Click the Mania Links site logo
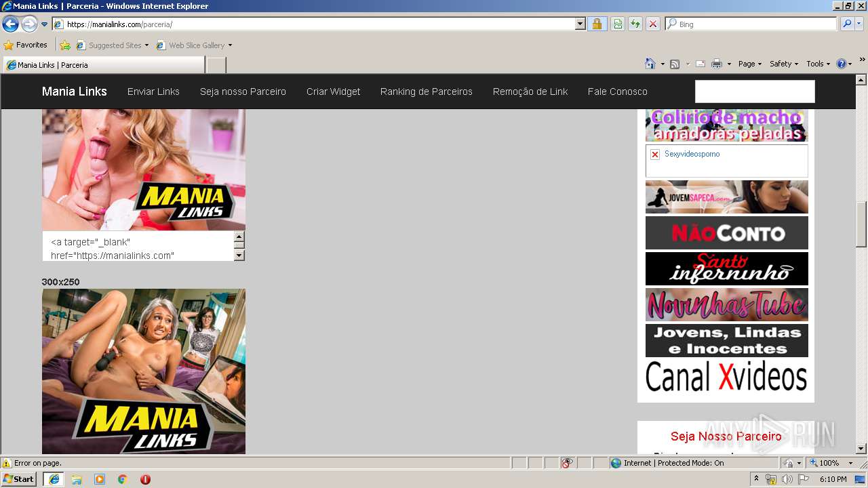The image size is (868, 488). [75, 91]
